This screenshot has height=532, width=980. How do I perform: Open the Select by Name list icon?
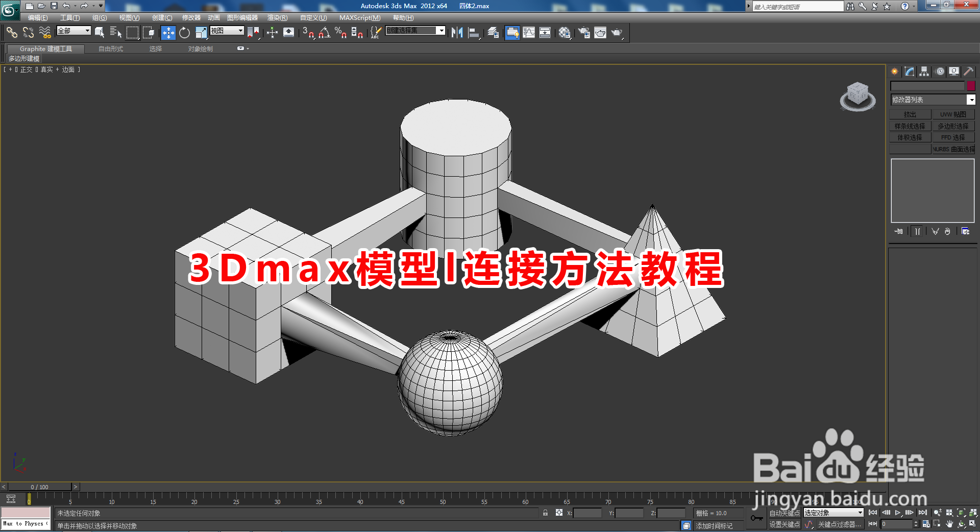(x=116, y=33)
